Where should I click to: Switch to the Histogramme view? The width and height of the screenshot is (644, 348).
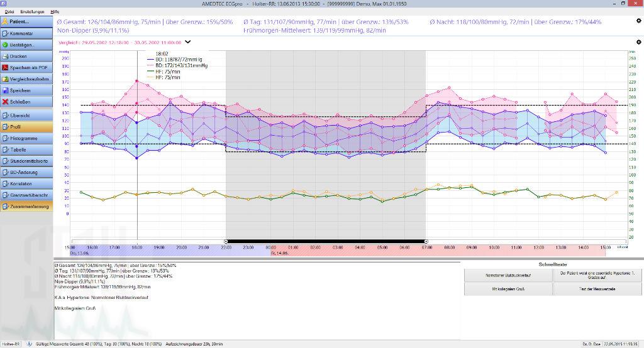[27, 138]
